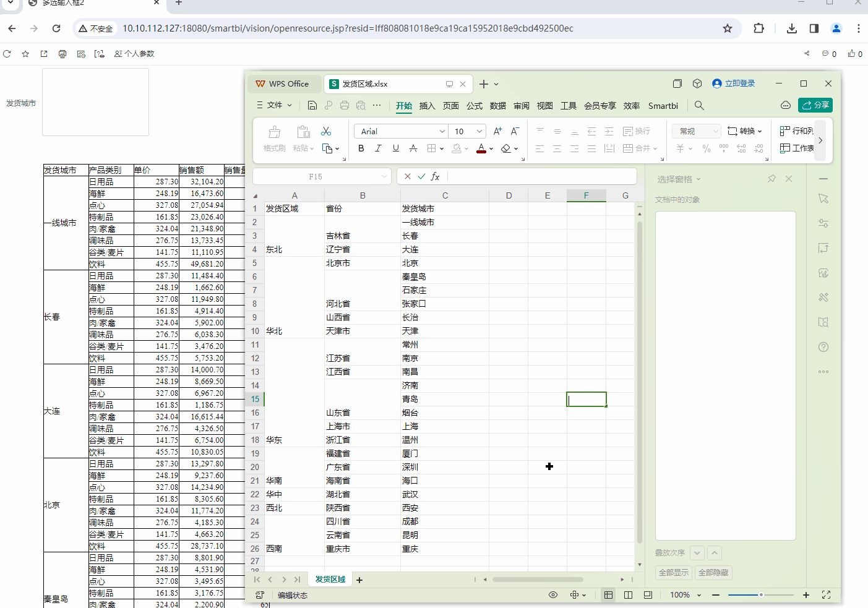Open the Smartbi ribbon tab
This screenshot has height=608, width=868.
point(663,106)
